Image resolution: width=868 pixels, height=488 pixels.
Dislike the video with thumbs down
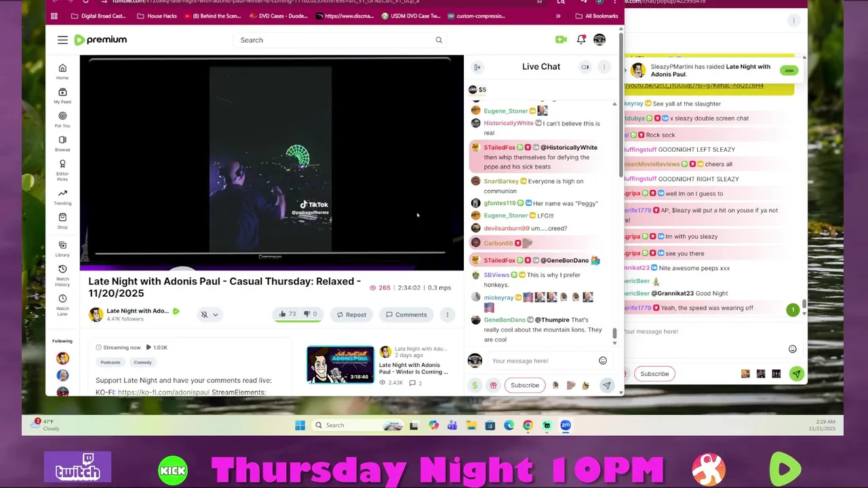310,314
